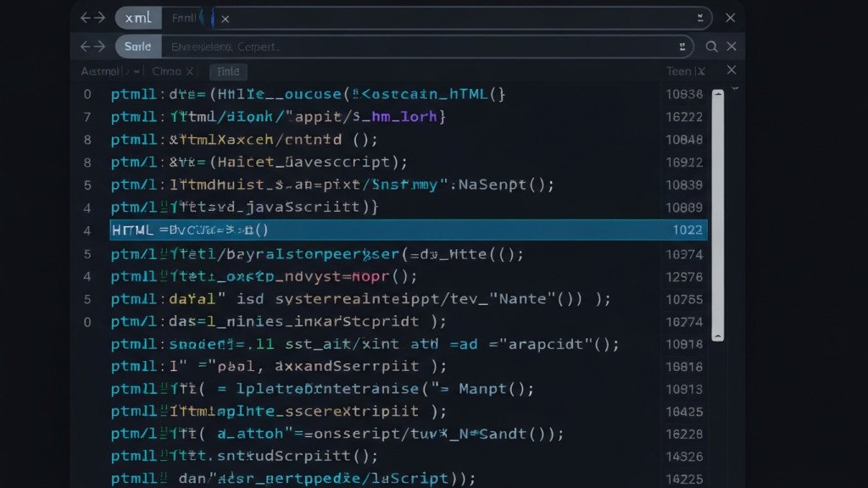This screenshot has width=868, height=488.
Task: Click line ending with nopr();
Action: tap(264, 276)
